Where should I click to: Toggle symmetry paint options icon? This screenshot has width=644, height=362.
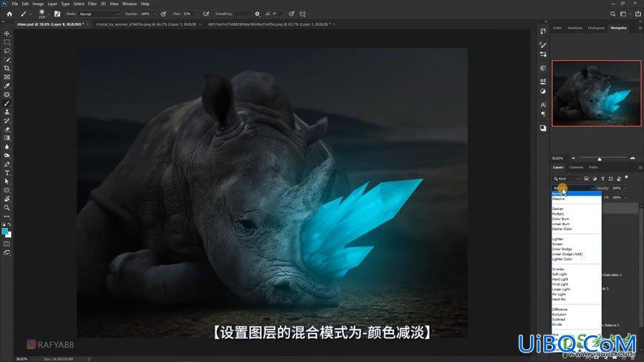303,14
